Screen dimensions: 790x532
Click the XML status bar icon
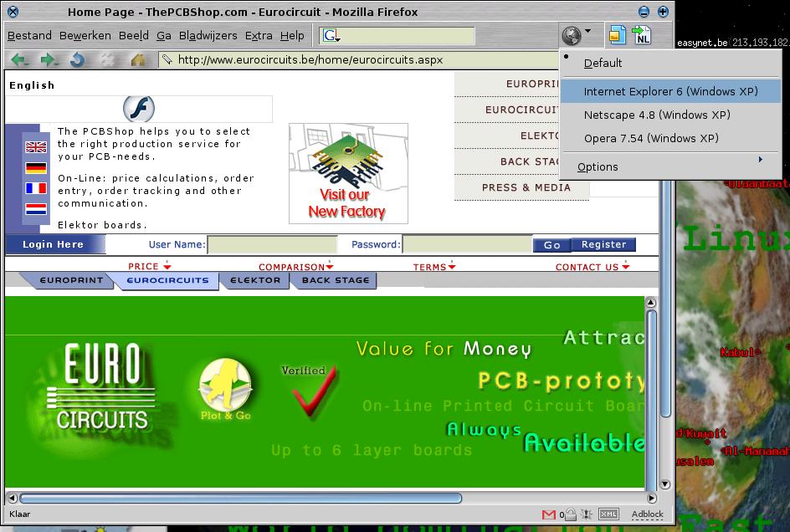point(608,514)
